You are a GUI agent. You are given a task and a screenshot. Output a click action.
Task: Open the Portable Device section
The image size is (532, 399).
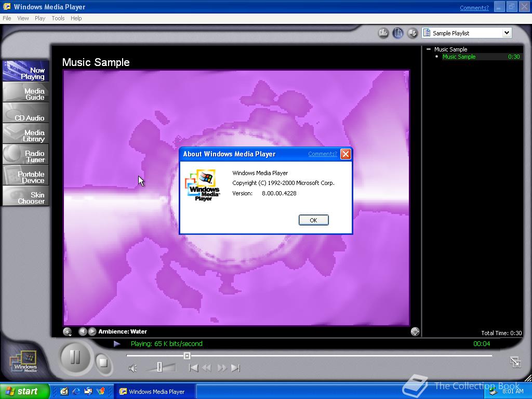(x=26, y=176)
